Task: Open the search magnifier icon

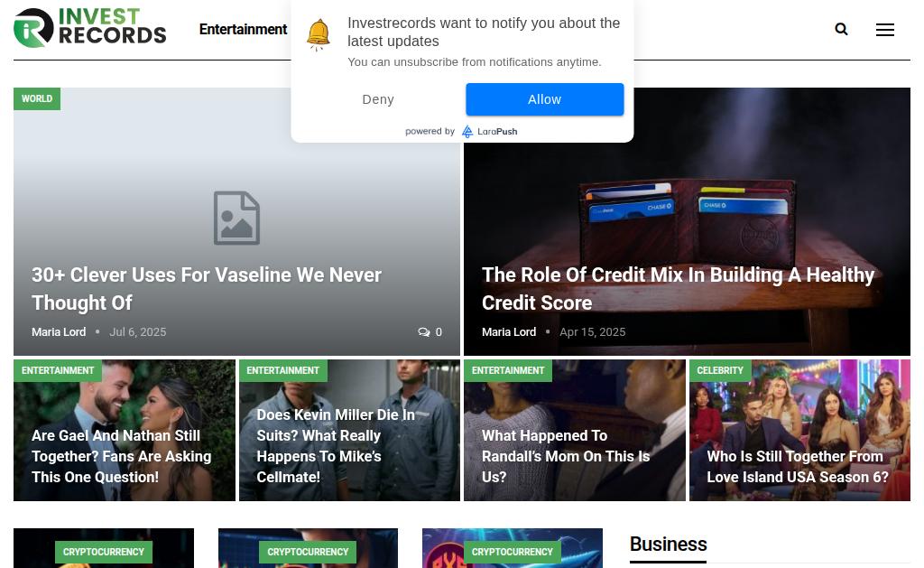Action: (841, 29)
